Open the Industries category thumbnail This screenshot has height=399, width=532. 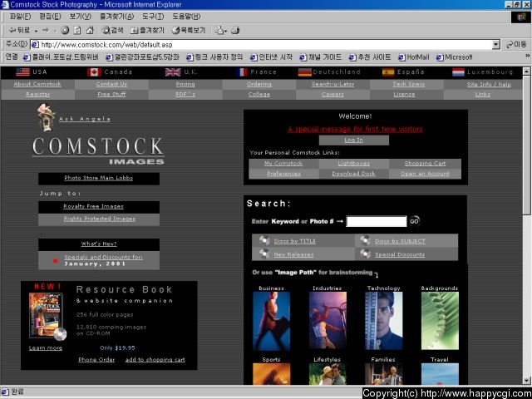(328, 321)
